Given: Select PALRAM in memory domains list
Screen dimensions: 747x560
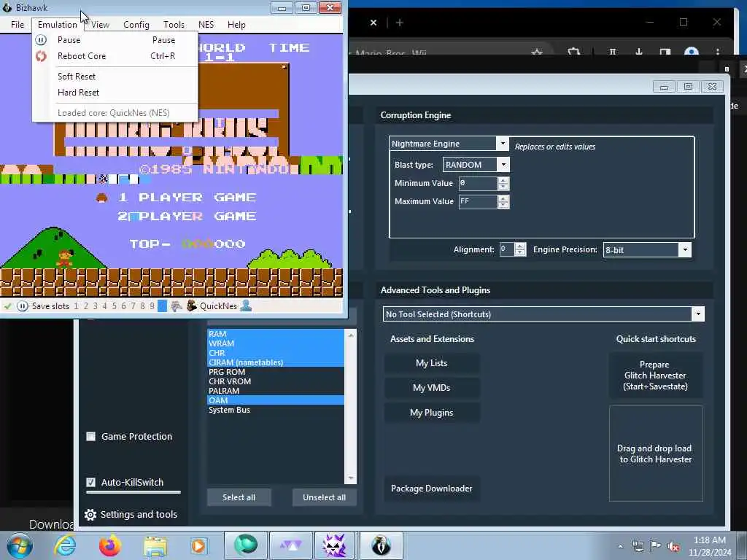Looking at the screenshot, I should [x=275, y=391].
